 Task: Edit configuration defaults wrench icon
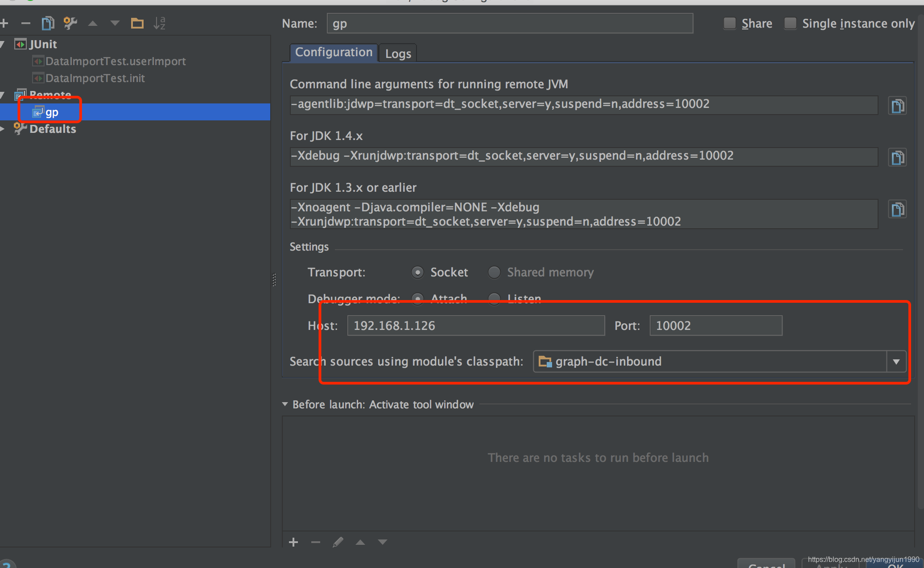[70, 23]
